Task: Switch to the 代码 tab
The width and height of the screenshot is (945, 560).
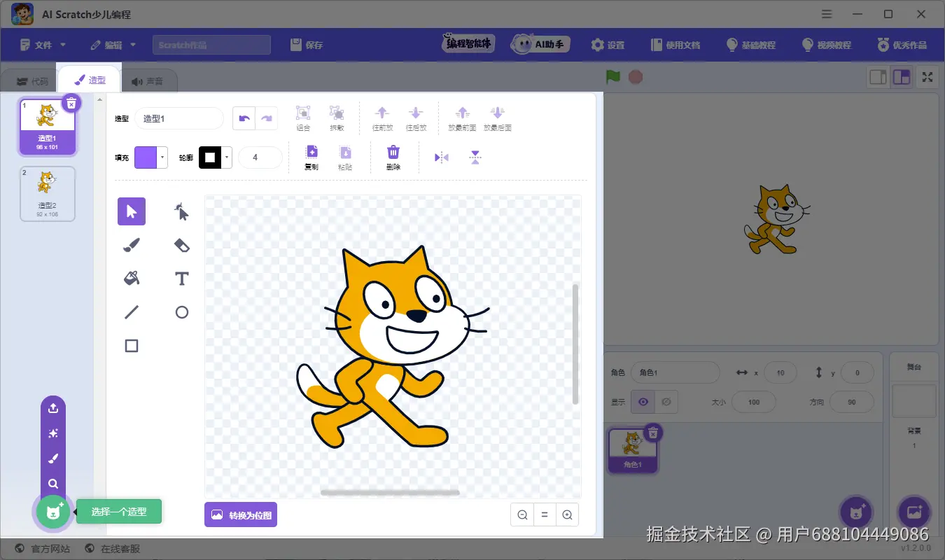Action: click(x=33, y=79)
